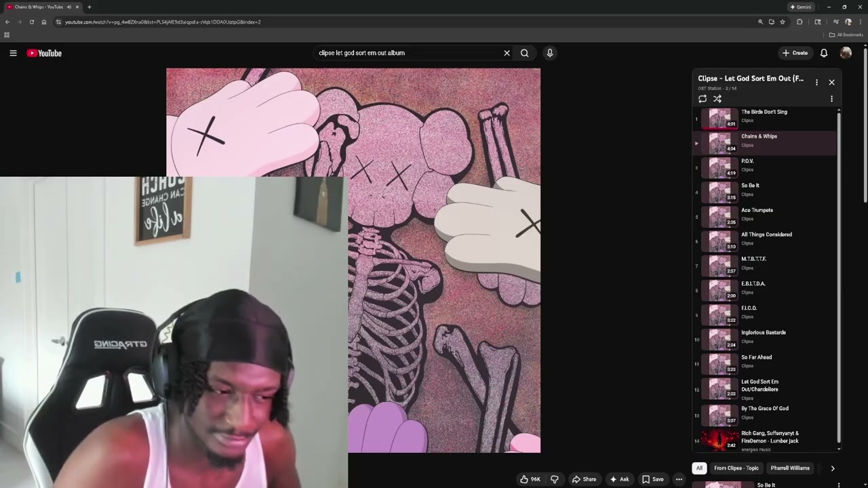Viewport: 868px width, 488px height.
Task: Toggle loop playlist
Action: (x=703, y=99)
